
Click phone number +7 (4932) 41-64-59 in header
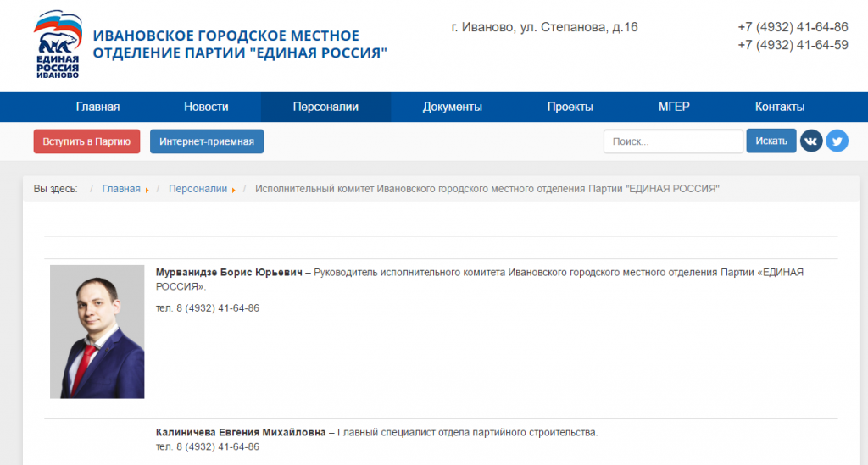pos(793,46)
